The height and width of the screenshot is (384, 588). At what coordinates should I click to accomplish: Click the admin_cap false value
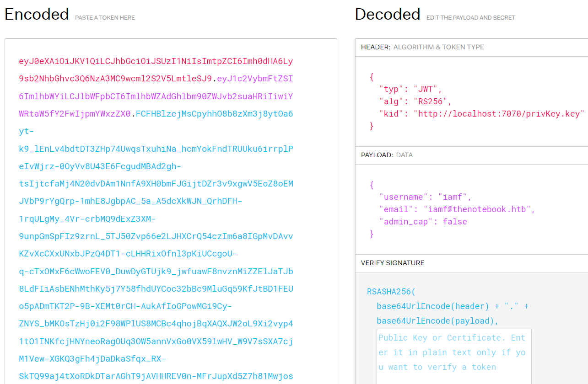[x=455, y=222]
